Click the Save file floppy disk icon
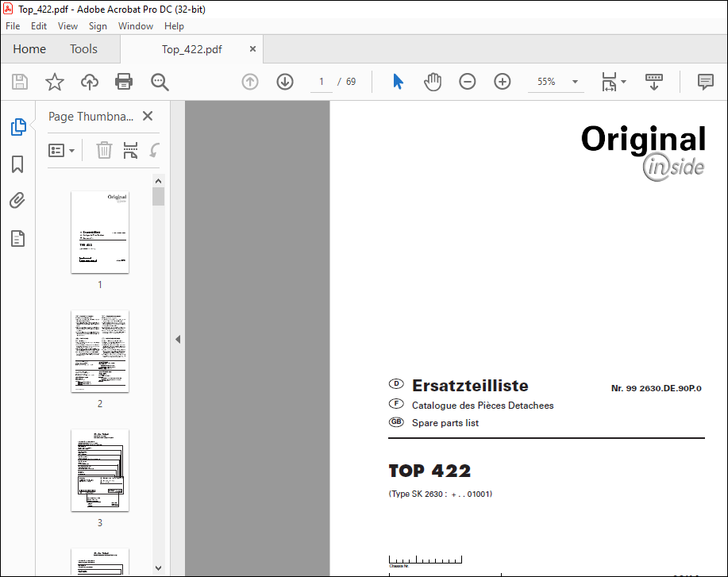This screenshot has width=728, height=577. [20, 82]
